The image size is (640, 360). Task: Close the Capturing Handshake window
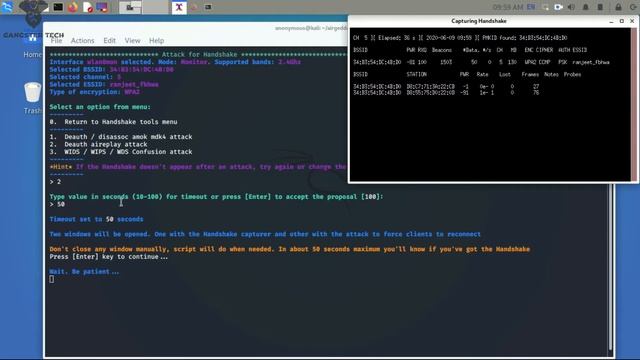click(x=632, y=21)
